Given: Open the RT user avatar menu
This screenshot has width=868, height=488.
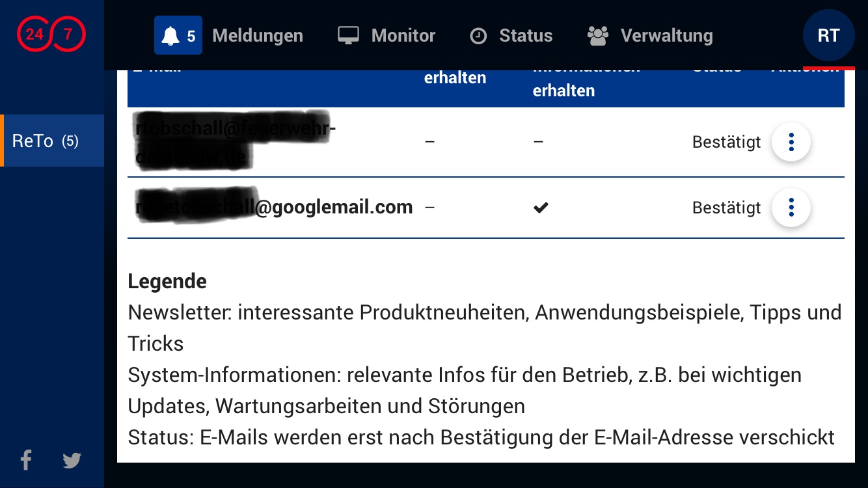Looking at the screenshot, I should (828, 35).
